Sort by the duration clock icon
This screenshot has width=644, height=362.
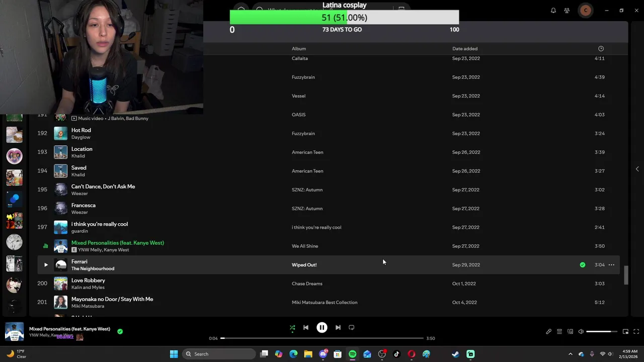601,49
